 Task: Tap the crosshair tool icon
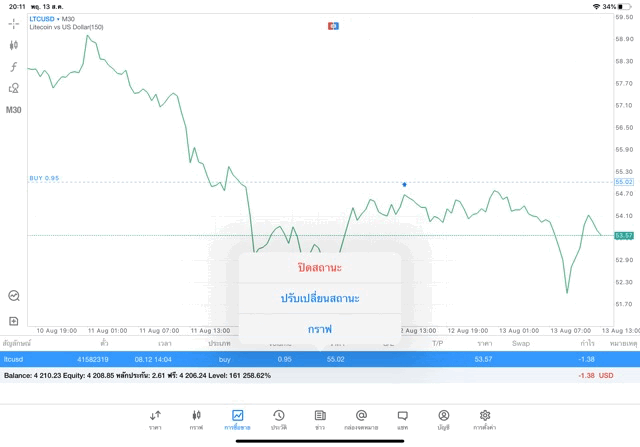(14, 23)
